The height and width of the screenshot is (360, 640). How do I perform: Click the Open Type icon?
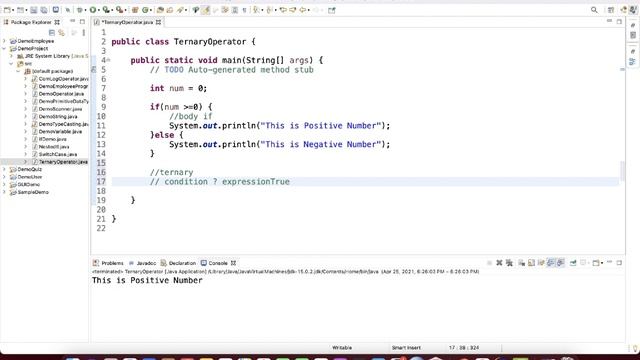(x=160, y=10)
